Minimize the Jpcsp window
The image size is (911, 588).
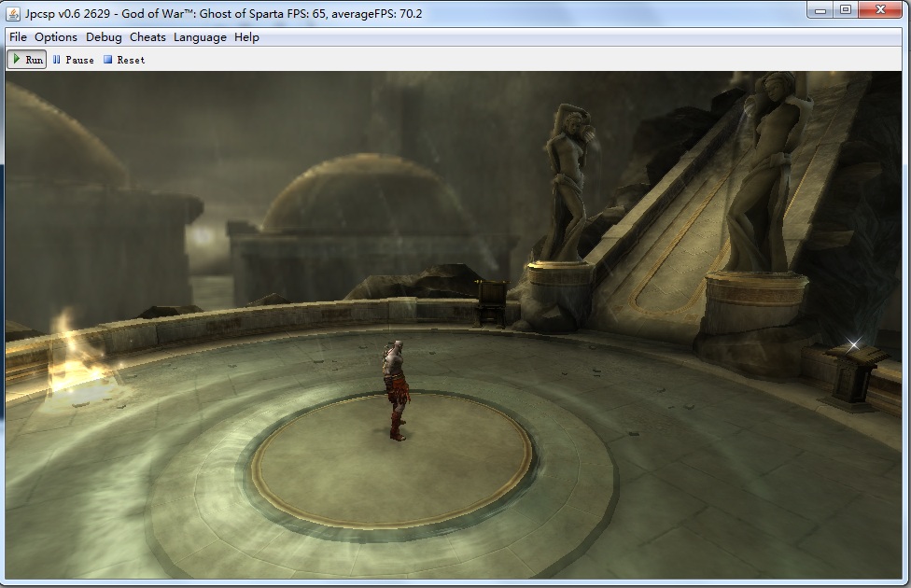coord(820,10)
